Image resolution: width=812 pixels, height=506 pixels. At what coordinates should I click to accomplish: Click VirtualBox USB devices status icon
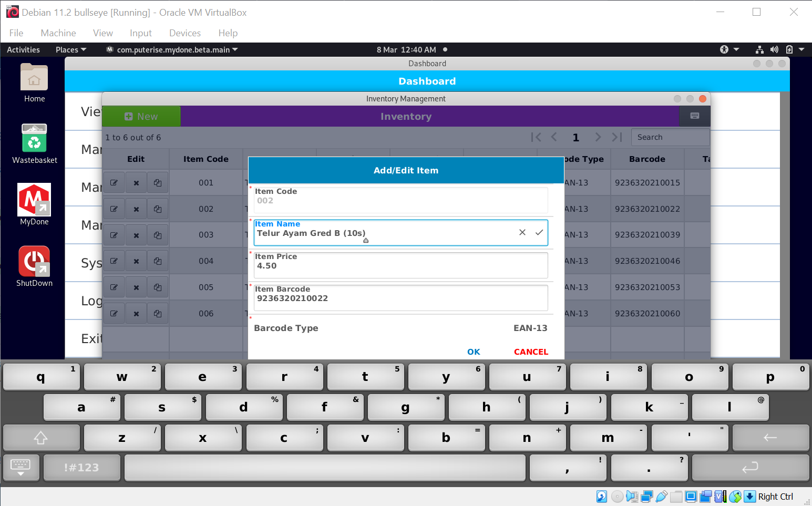click(662, 497)
